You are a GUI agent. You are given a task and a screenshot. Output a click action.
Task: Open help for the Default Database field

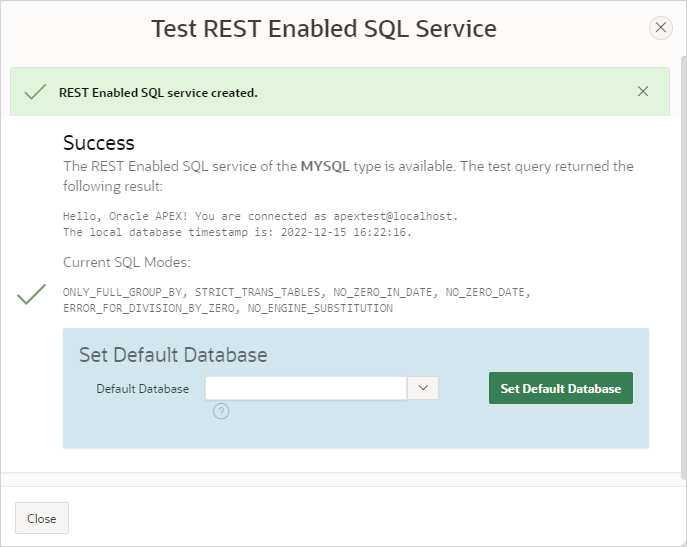(x=221, y=411)
